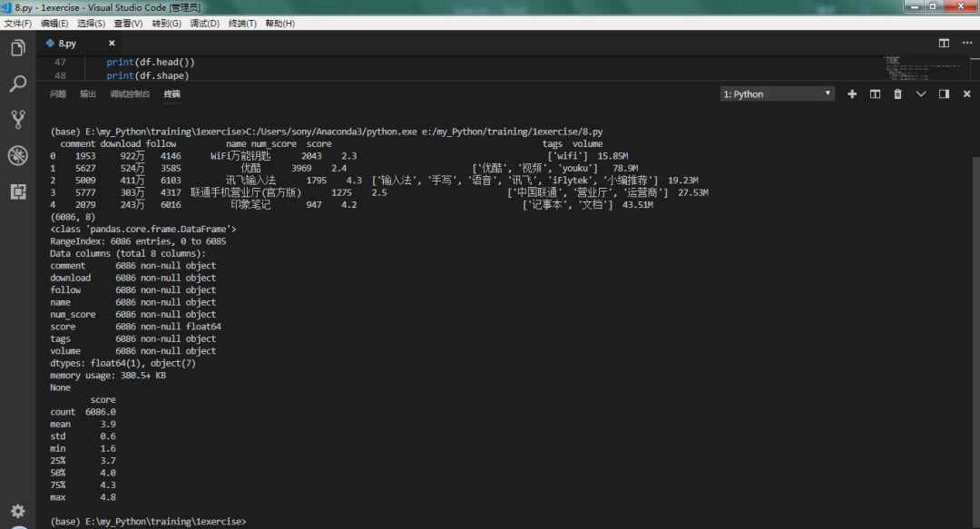980x529 pixels.
Task: Open the Explorer view in activity bar
Action: 18,48
